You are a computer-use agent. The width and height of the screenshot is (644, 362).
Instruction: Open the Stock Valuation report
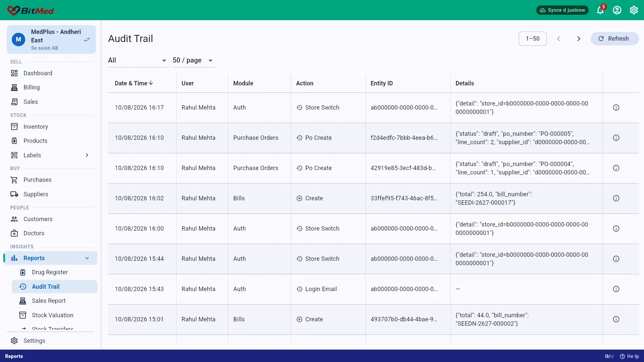tap(54, 315)
